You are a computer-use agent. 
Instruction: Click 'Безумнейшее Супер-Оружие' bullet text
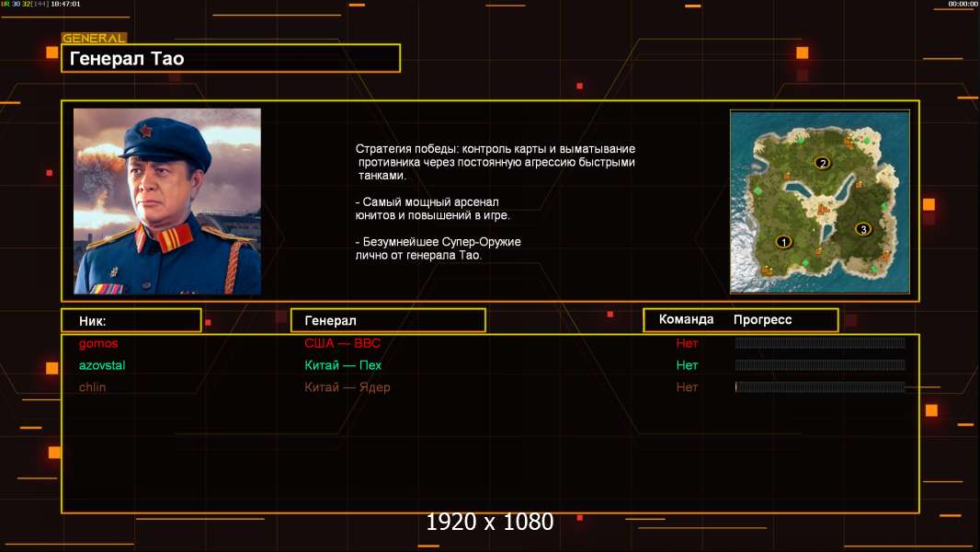pos(439,248)
